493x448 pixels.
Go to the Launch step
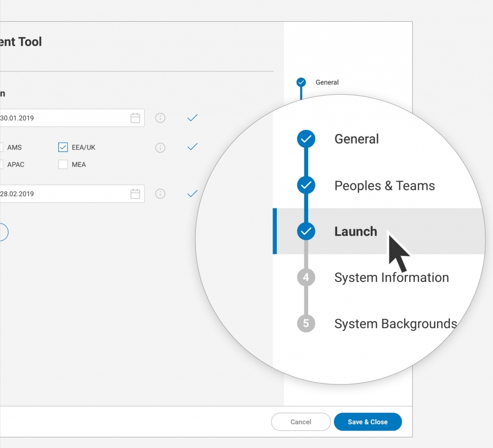[x=356, y=231]
